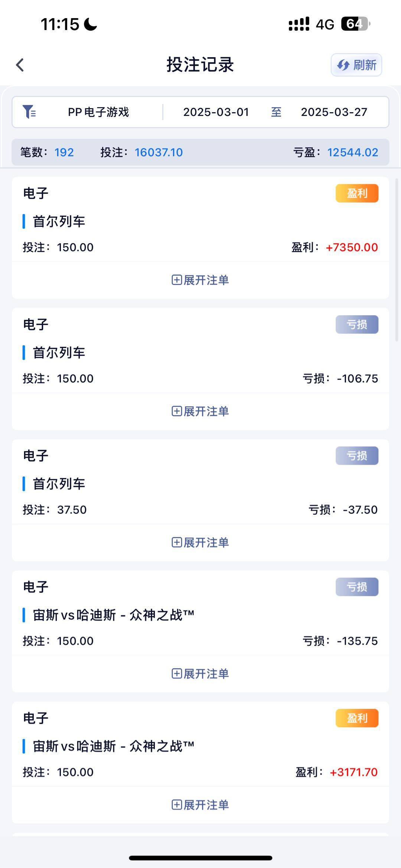401x868 pixels.
Task: Tap the 盈利 badge on first record
Action: 357,193
